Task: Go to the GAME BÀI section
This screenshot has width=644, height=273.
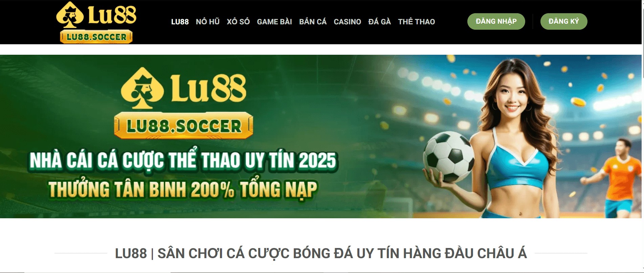Action: tap(274, 22)
